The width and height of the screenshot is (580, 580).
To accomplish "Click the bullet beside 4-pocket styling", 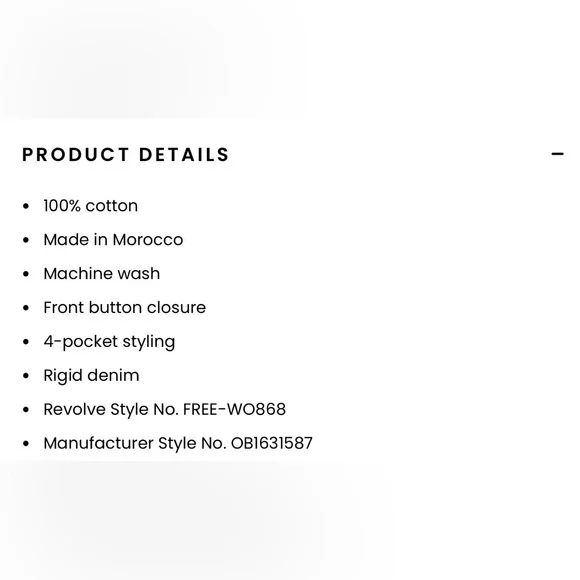I will (x=26, y=342).
